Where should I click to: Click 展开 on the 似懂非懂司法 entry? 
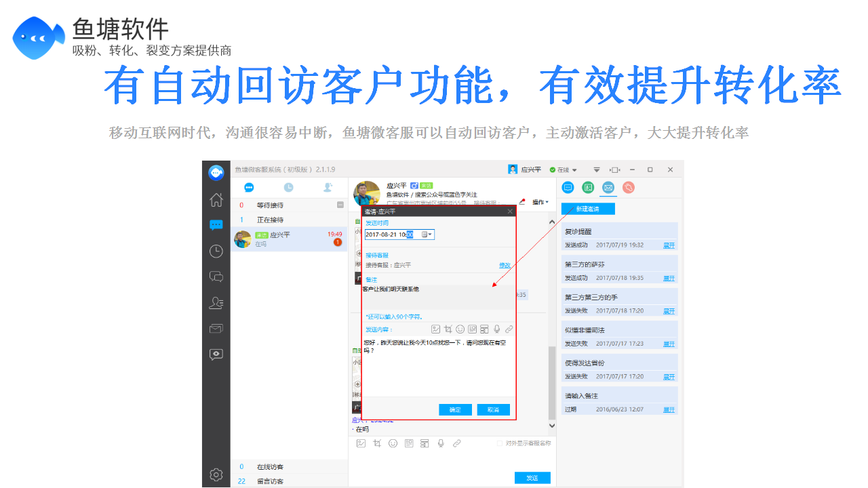[x=669, y=344]
